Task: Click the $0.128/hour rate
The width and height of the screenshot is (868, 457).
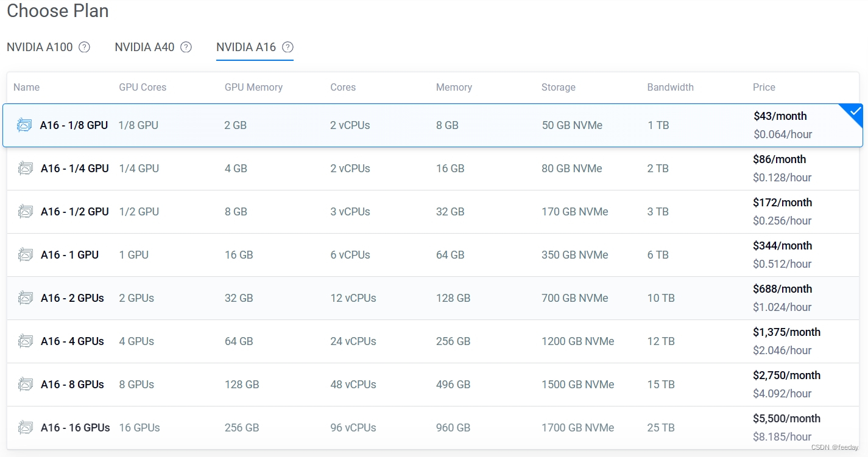Action: click(x=782, y=178)
